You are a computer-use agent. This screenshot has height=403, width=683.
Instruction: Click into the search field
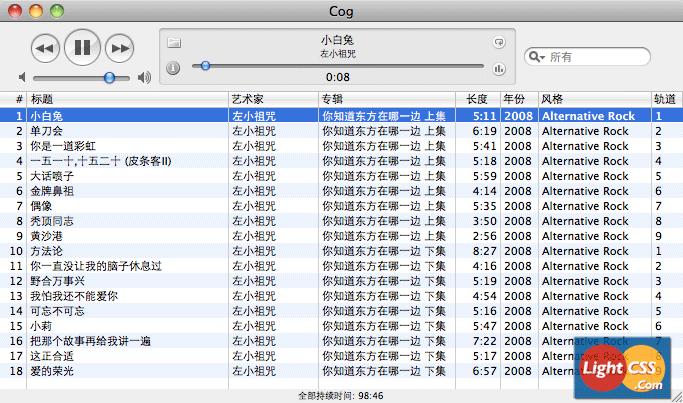pyautogui.click(x=595, y=58)
